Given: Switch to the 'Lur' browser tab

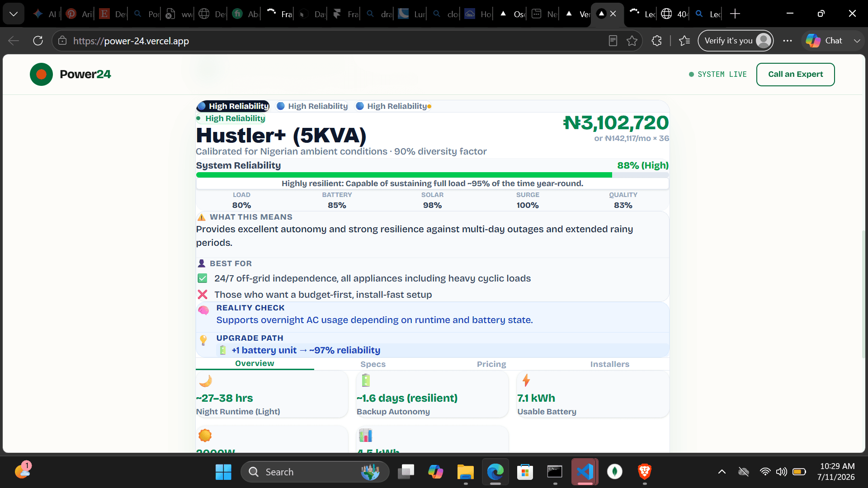Looking at the screenshot, I should [412, 14].
